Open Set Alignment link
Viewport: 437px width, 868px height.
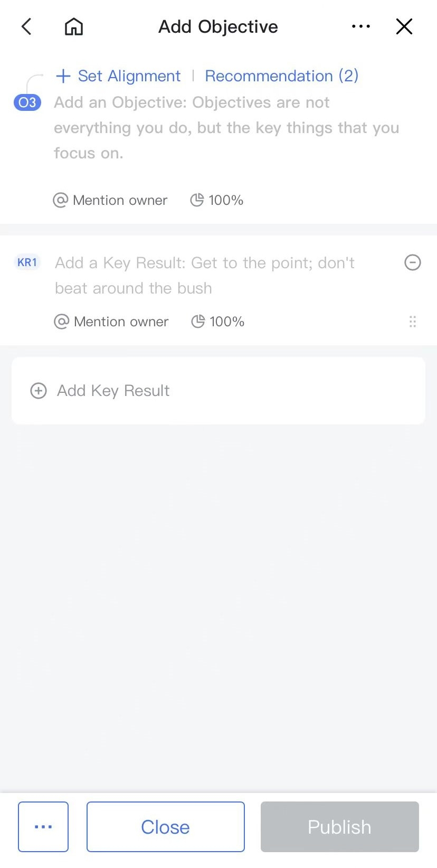click(x=129, y=76)
